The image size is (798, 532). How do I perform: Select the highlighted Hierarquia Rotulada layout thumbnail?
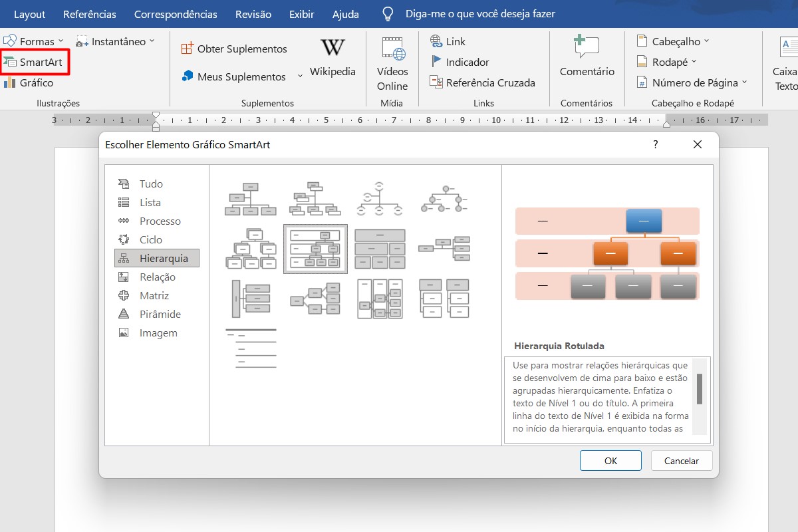(x=315, y=249)
